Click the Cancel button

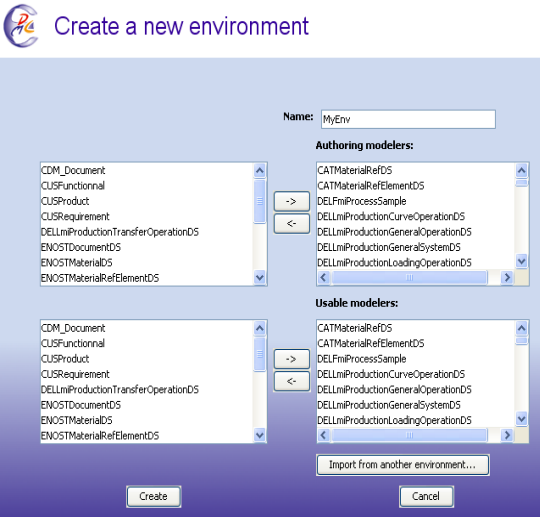tap(426, 496)
